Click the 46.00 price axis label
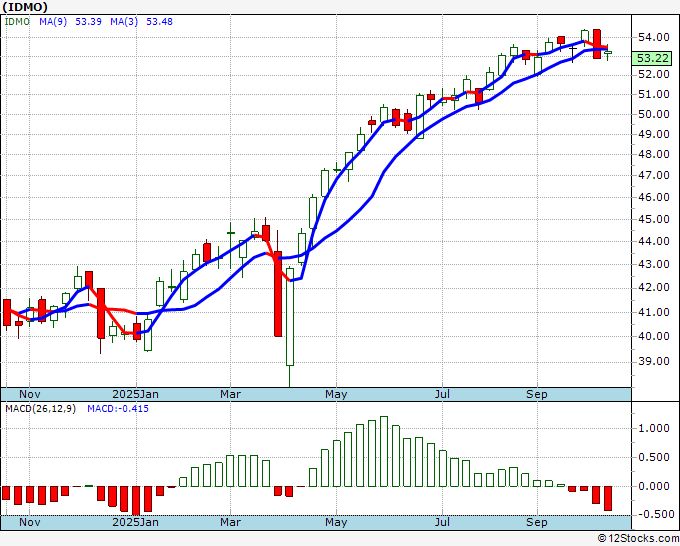680x546 pixels. [x=654, y=197]
